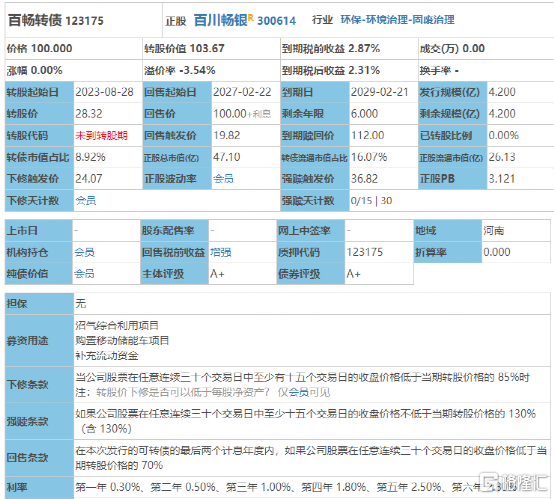Select the 百畅转债 123175 title
The height and width of the screenshot is (499, 554).
(56, 20)
